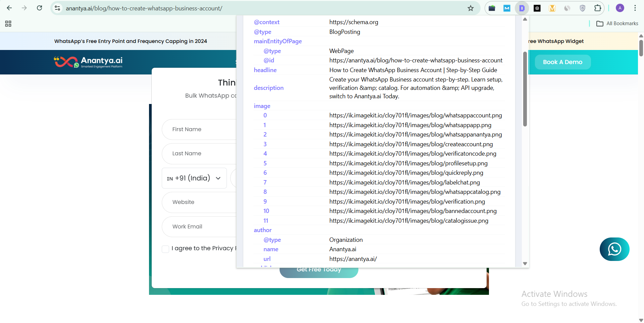The width and height of the screenshot is (644, 323).
Task: Click the Work Email input field
Action: (199, 227)
